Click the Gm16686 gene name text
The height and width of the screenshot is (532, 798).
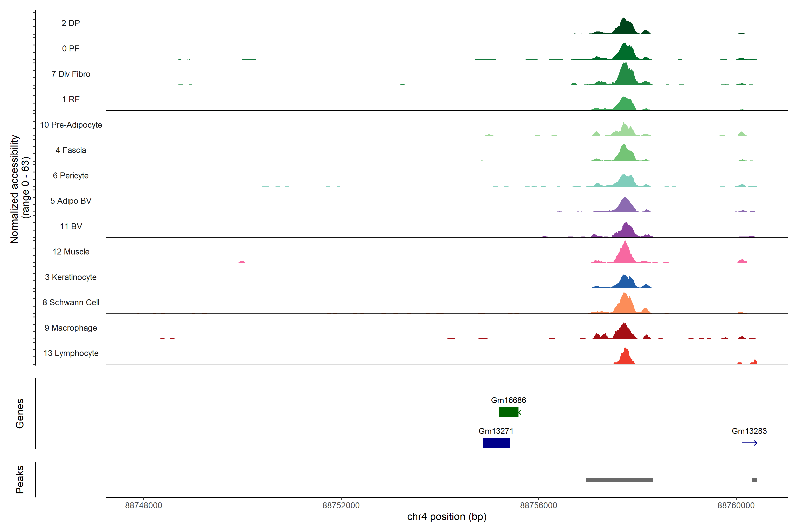tap(508, 400)
